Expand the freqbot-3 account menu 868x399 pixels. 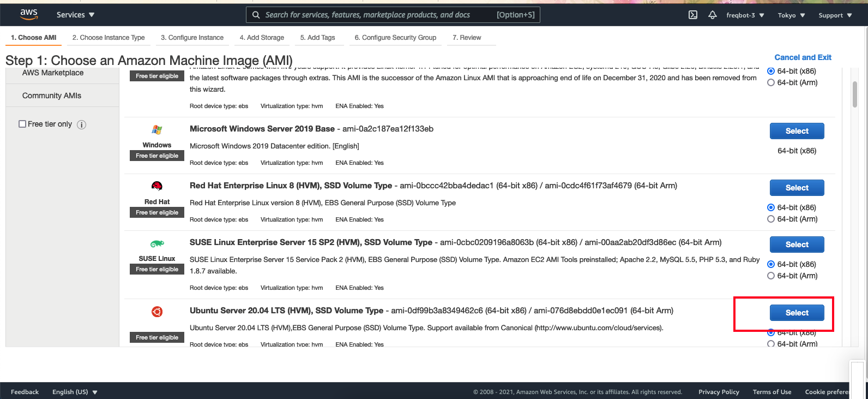[x=745, y=15]
